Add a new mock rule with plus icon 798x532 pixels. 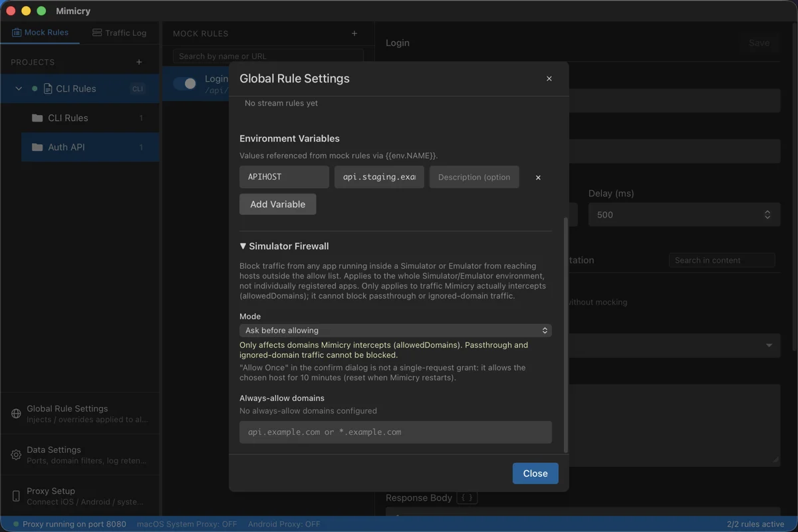tap(354, 33)
